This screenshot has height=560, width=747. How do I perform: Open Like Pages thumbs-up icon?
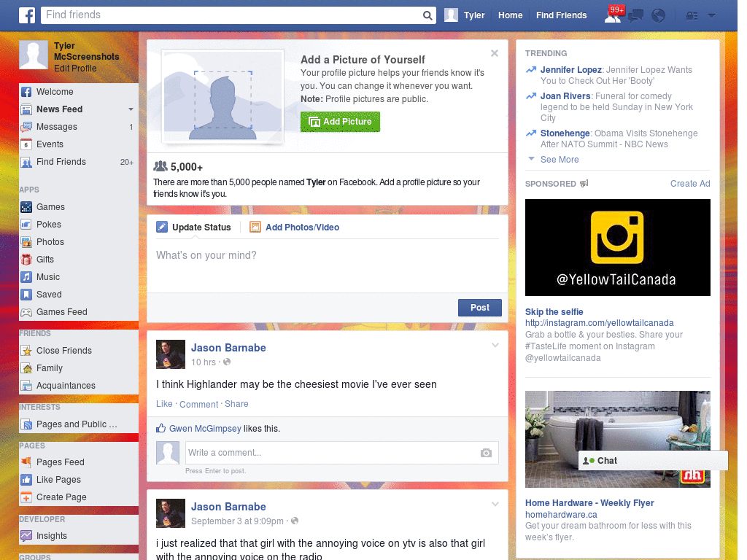click(26, 480)
